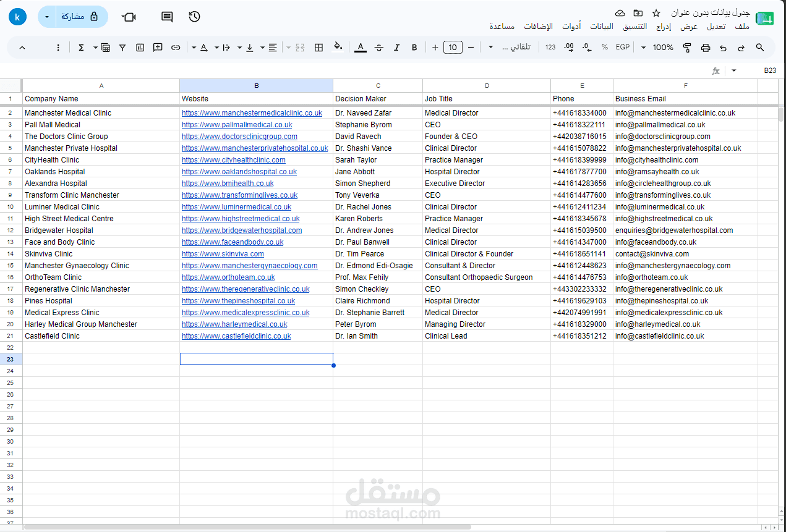Image resolution: width=786 pixels, height=532 pixels.
Task: Expand the merge cells dropdown arrow
Action: click(x=289, y=48)
